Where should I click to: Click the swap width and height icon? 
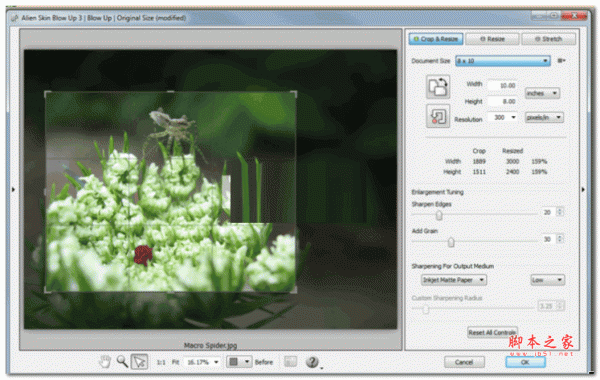tap(438, 87)
